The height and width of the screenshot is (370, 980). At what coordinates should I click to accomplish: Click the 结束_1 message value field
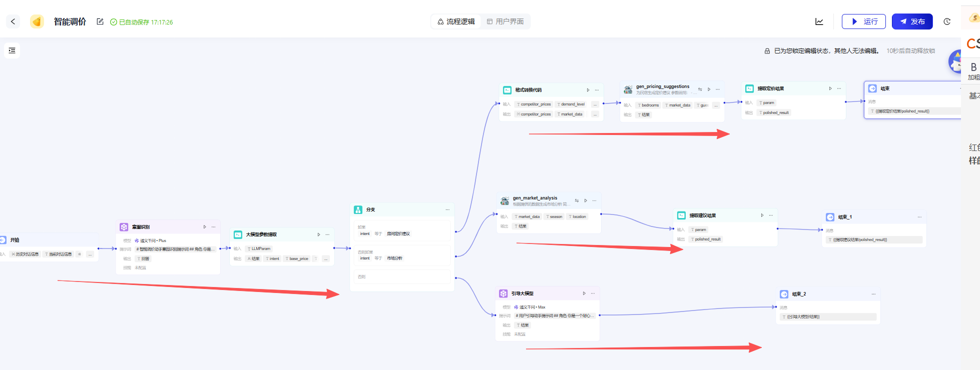tap(874, 240)
